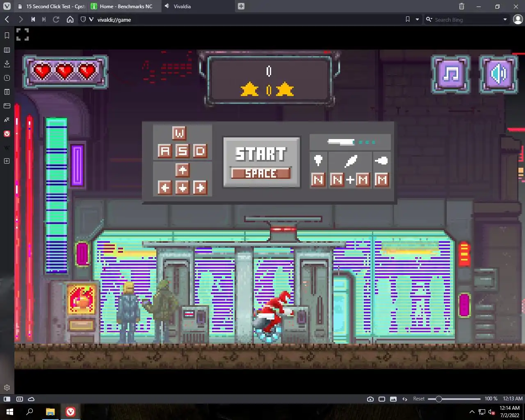Open the network status tray icon

click(x=482, y=412)
